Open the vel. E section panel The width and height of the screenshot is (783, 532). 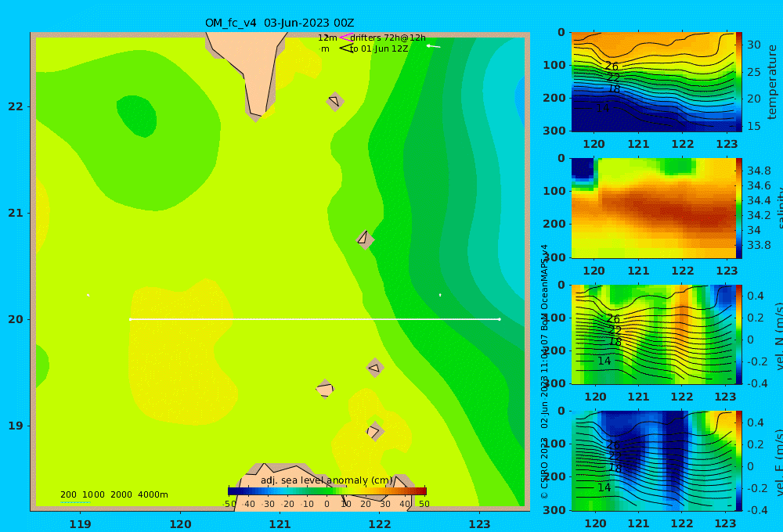tap(653, 461)
